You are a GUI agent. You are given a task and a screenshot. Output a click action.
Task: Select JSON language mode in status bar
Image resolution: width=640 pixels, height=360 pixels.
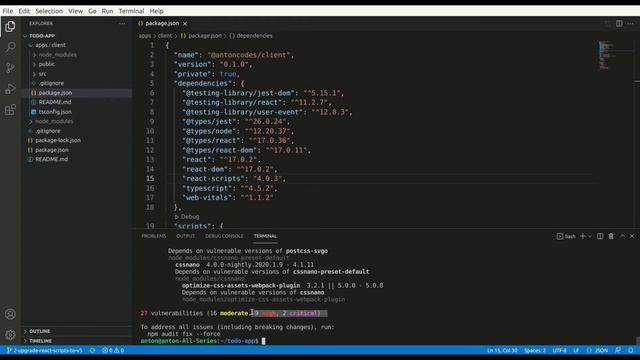point(598,350)
